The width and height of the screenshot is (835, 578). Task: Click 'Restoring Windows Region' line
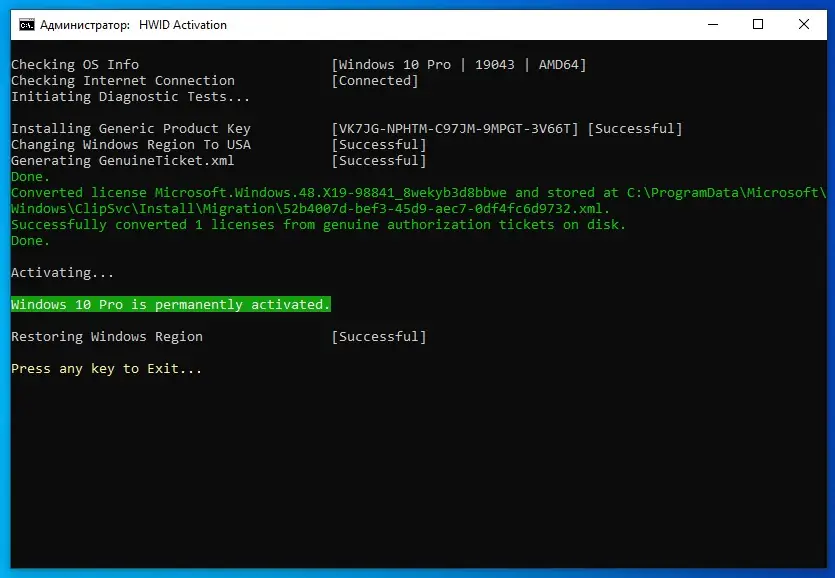tap(107, 337)
